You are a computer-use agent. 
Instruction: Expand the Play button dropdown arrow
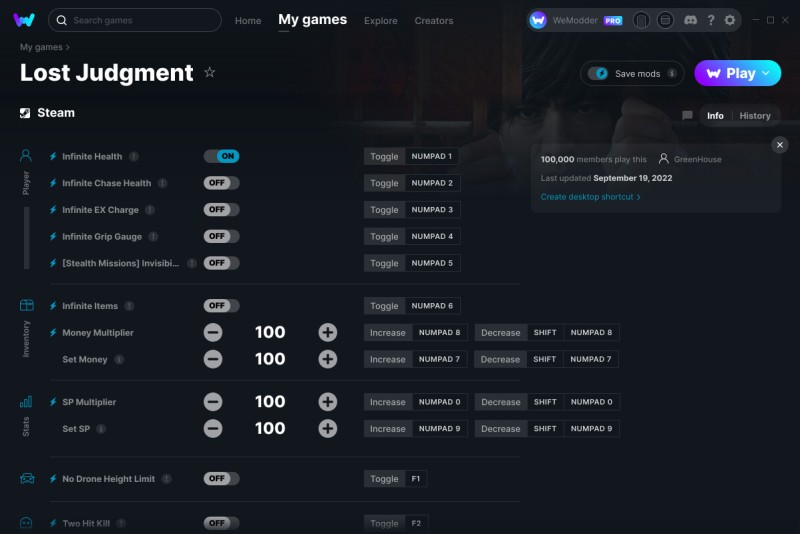[x=766, y=73]
